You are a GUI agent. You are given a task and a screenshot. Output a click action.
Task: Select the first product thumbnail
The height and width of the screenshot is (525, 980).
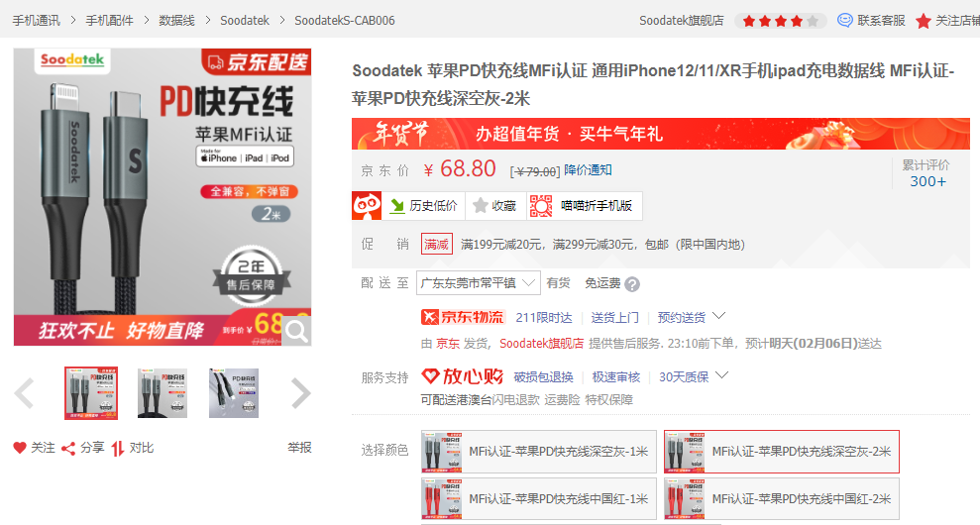[91, 393]
